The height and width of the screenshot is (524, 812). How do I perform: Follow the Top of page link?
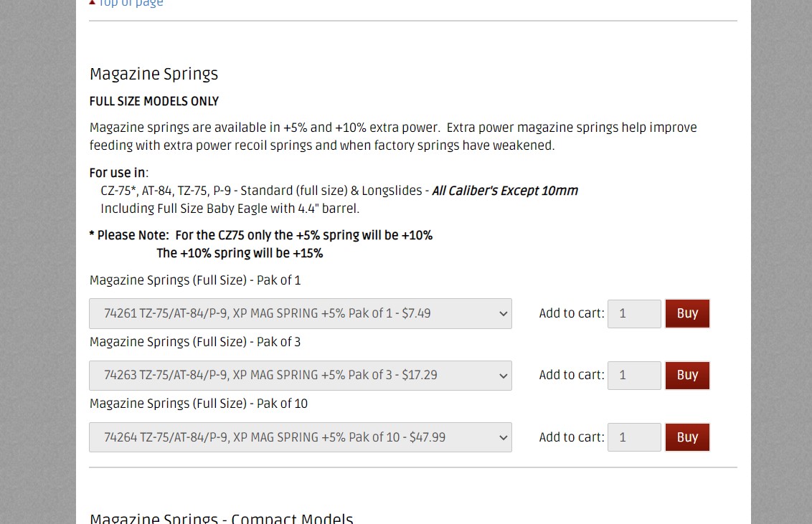pos(131,3)
